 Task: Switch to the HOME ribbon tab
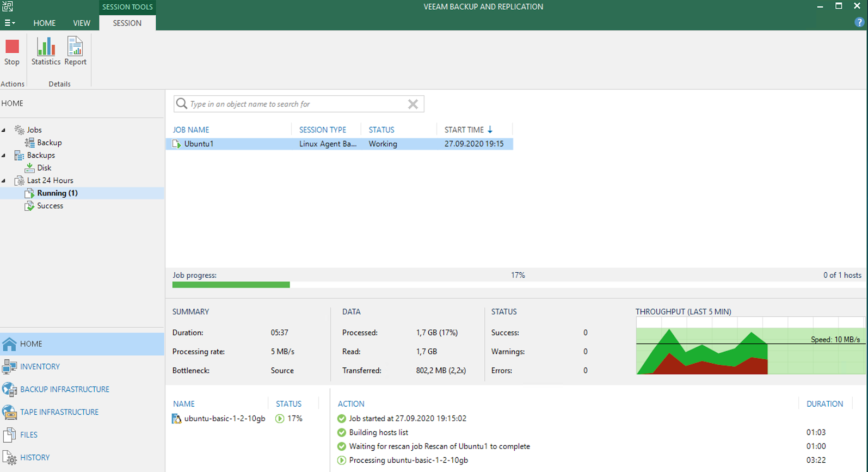(44, 23)
